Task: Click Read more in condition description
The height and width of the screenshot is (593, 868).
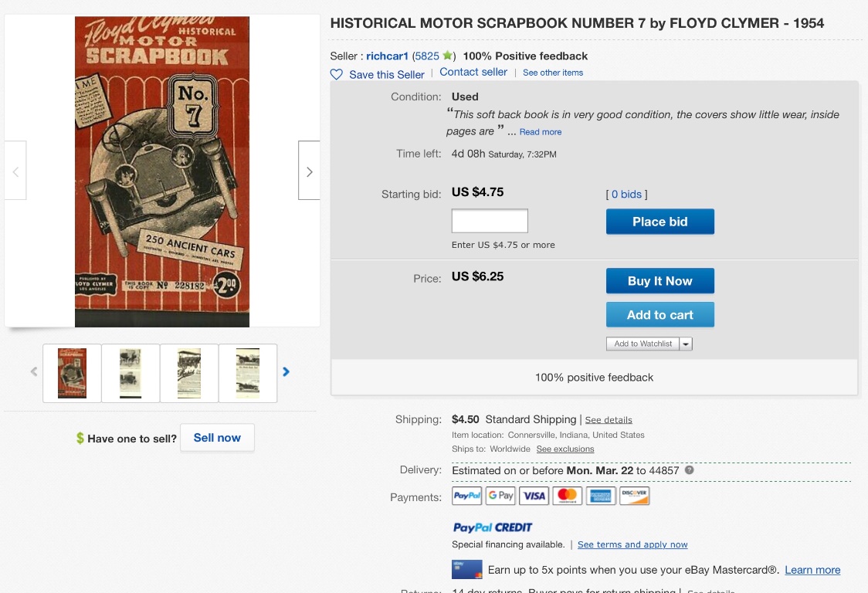Action: point(541,132)
